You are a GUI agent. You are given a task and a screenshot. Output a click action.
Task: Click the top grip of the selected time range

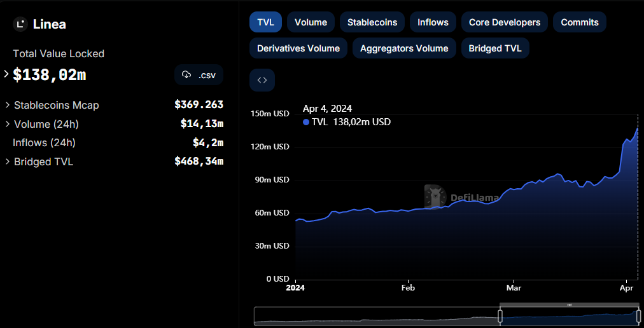[570, 305]
